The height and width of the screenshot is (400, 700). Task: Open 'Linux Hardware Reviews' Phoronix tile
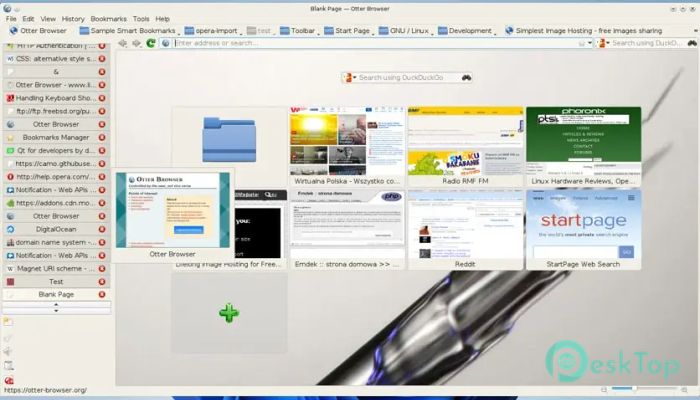point(583,146)
